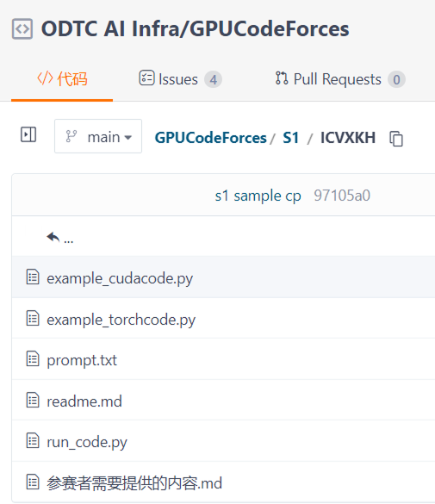View commit hash 97105a0

pos(342,196)
